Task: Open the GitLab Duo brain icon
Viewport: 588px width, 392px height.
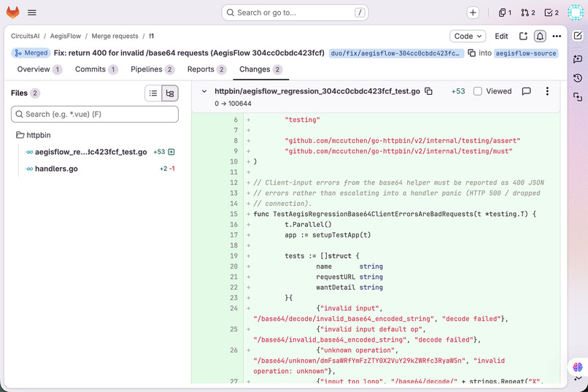Action: [x=578, y=366]
